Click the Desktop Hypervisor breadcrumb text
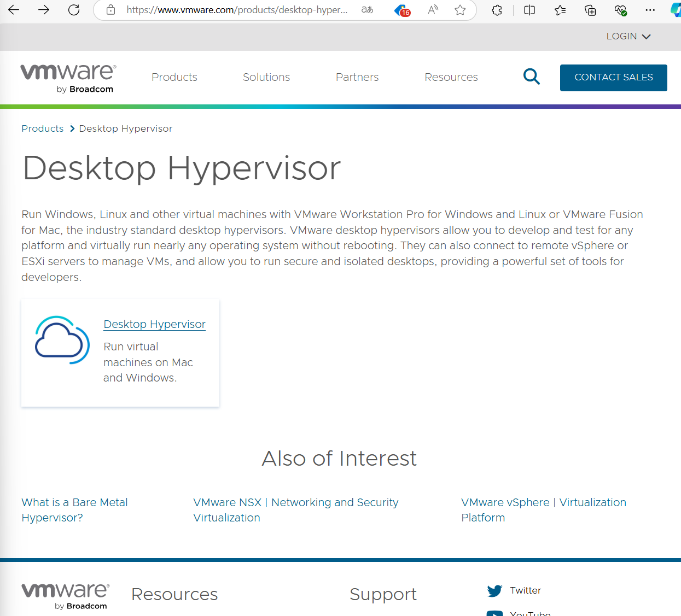 click(x=126, y=128)
